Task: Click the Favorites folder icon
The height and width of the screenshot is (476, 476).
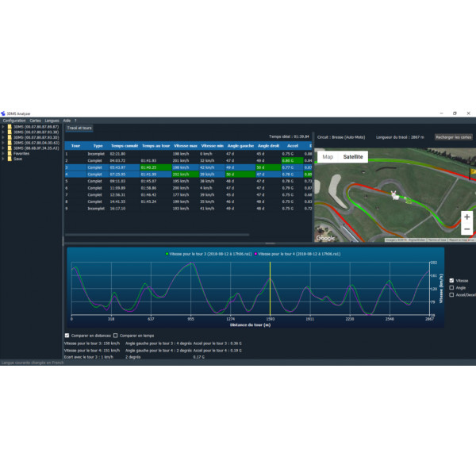Action: 10,152
